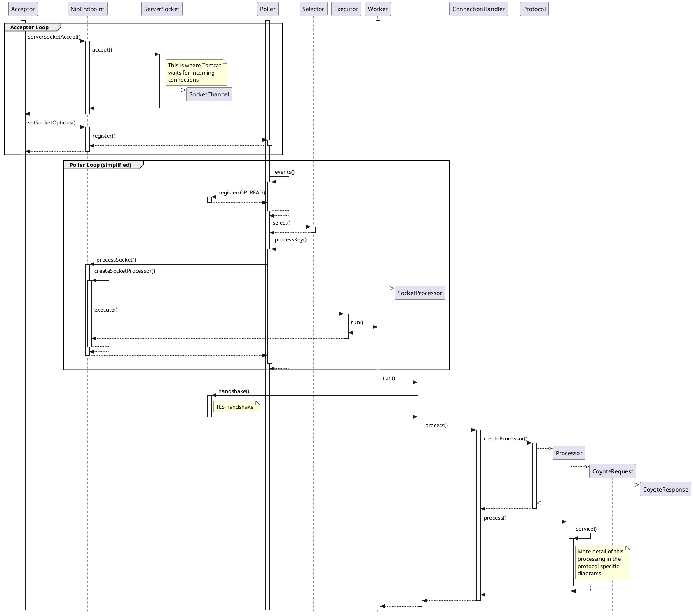Click the CoyoteRequest object box
This screenshot has height=616, width=693.
coord(612,471)
